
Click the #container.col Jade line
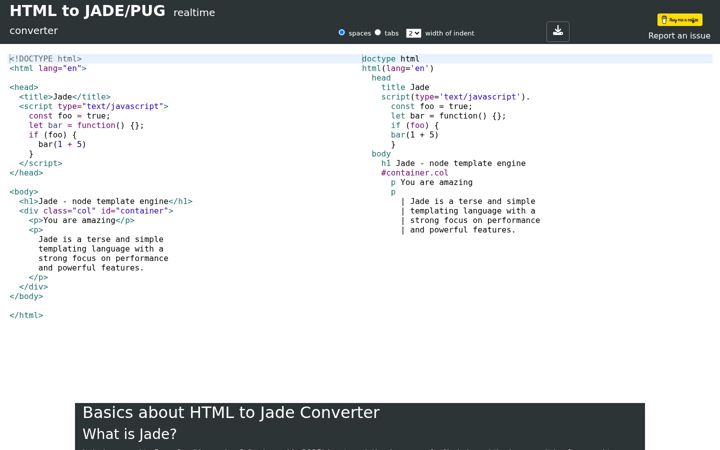coord(415,173)
